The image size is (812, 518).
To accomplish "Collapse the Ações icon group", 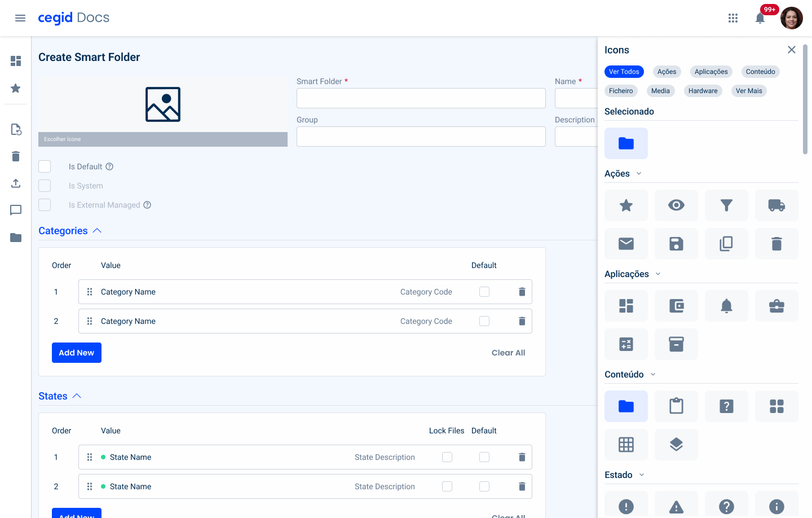I will (x=639, y=174).
